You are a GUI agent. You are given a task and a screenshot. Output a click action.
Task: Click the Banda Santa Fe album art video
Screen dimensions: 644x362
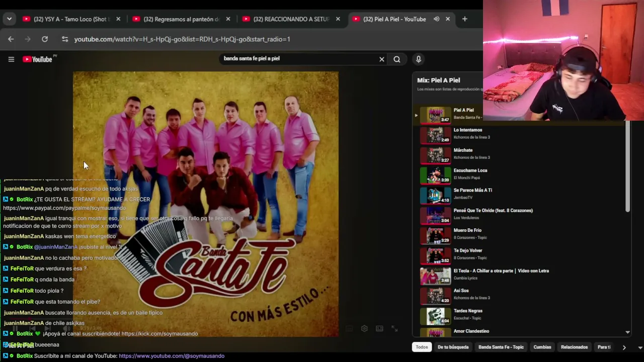[x=206, y=204]
